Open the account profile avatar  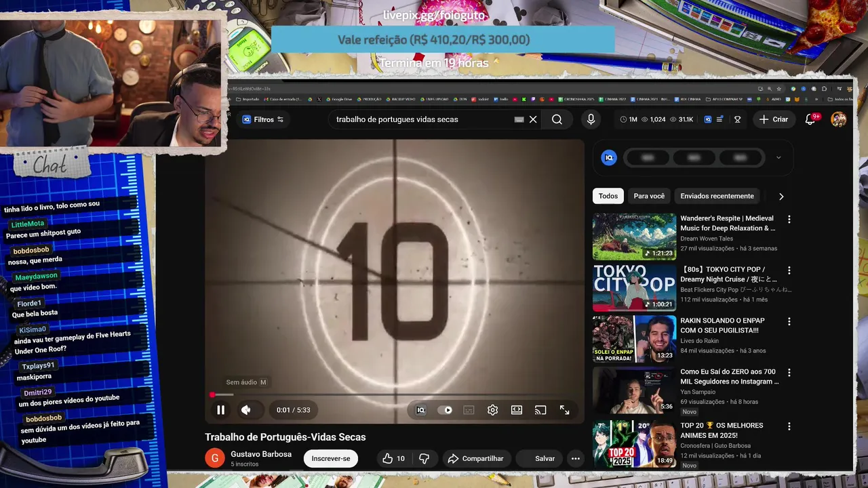point(839,119)
